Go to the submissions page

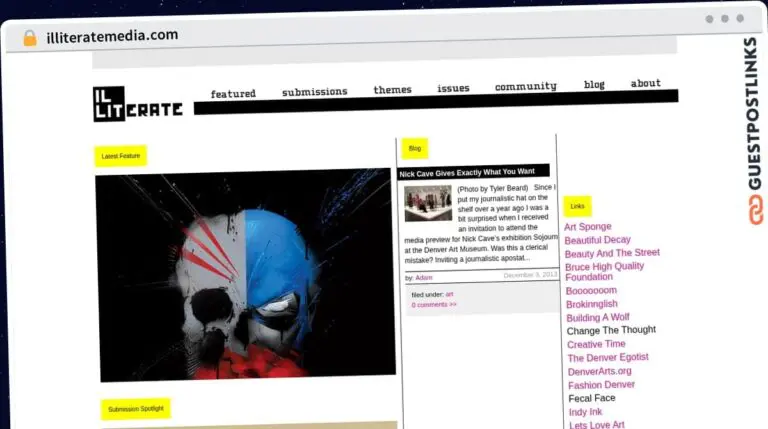314,92
